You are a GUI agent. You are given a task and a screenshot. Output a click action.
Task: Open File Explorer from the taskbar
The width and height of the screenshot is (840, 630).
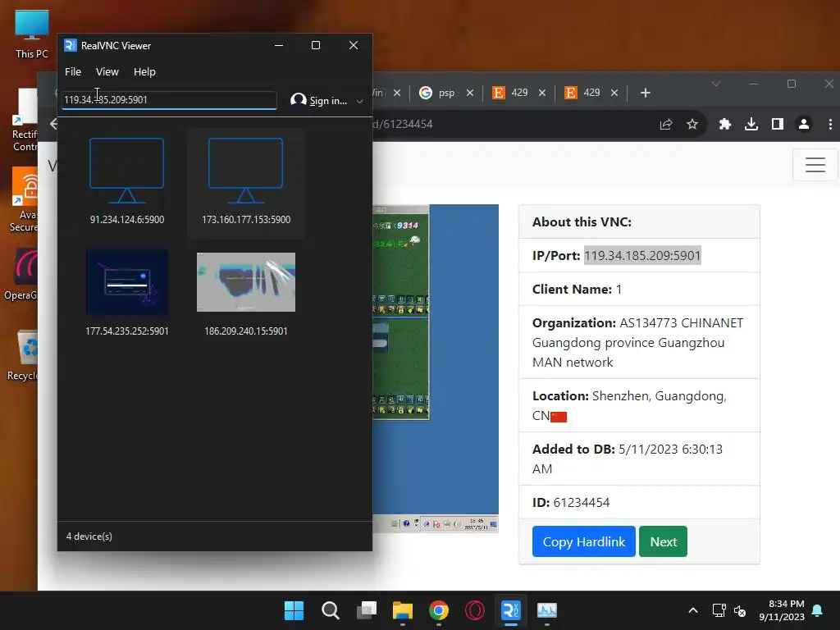click(402, 610)
